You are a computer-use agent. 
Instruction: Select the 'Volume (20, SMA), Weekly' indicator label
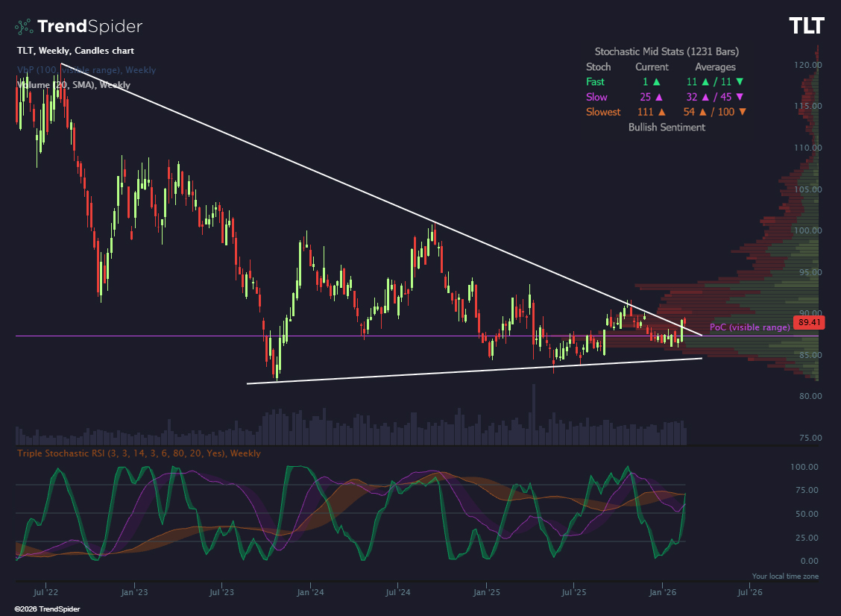pyautogui.click(x=74, y=85)
